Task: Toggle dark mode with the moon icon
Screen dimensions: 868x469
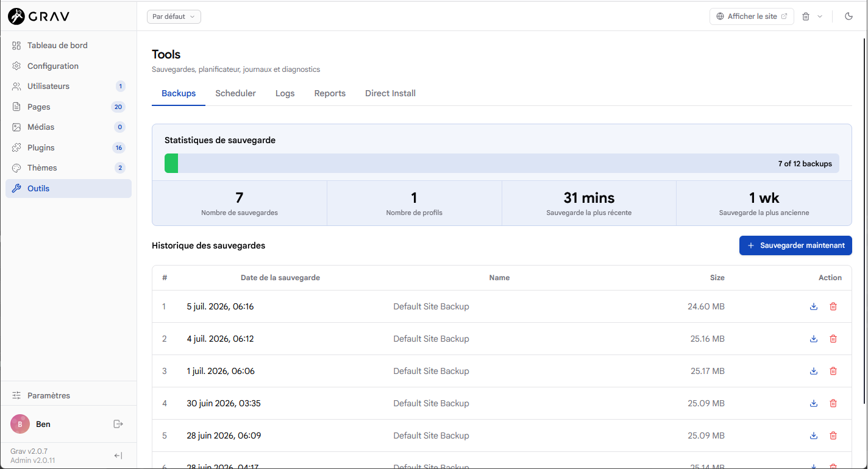Action: (x=848, y=16)
